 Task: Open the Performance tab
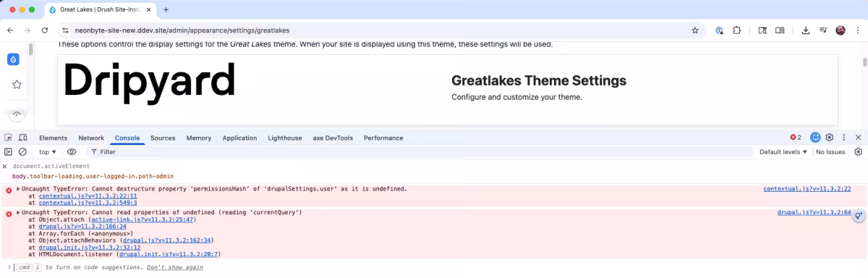pyautogui.click(x=383, y=138)
